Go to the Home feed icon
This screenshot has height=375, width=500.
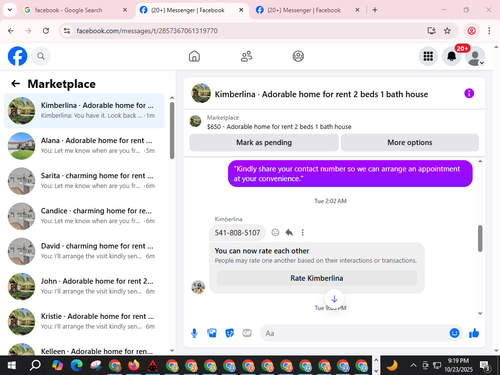194,56
